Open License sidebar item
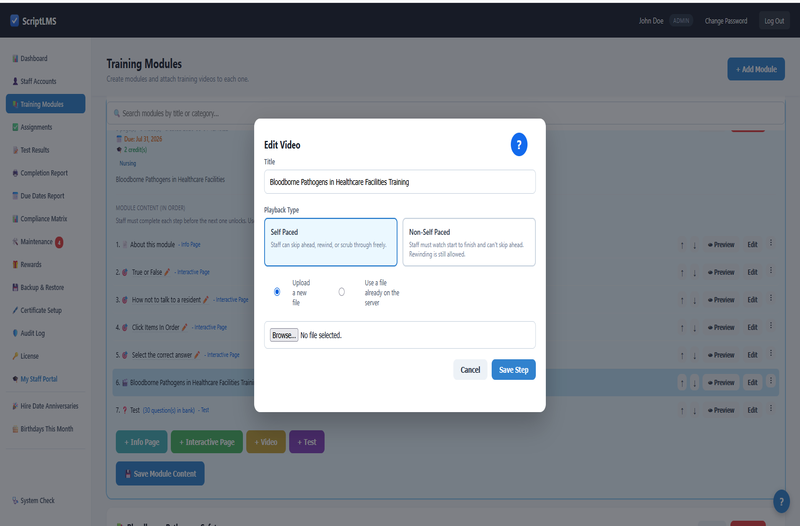Viewport: 800px width, 526px height. pyautogui.click(x=45, y=356)
